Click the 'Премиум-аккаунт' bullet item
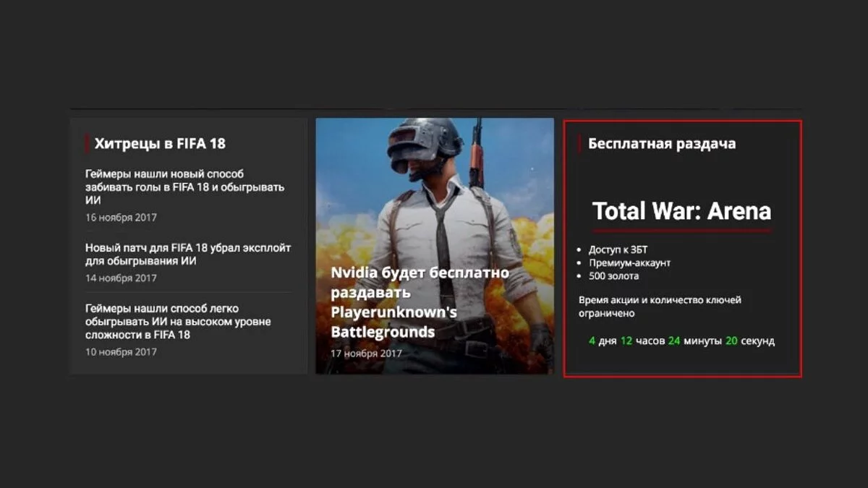 (x=630, y=262)
